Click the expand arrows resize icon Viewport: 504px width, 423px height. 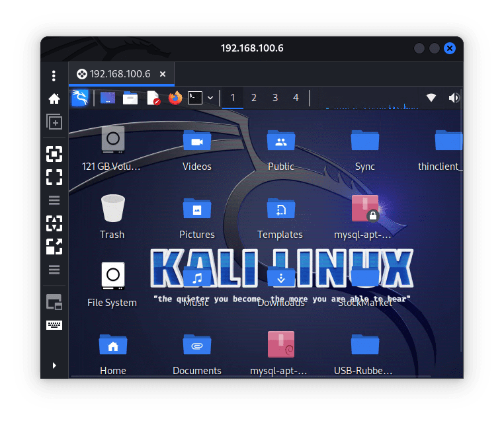54,247
